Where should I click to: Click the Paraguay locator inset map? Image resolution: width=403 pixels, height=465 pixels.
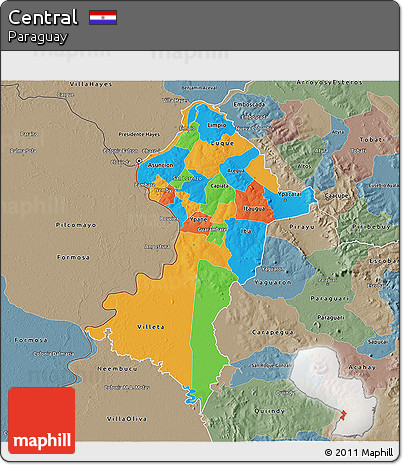pyautogui.click(x=333, y=392)
